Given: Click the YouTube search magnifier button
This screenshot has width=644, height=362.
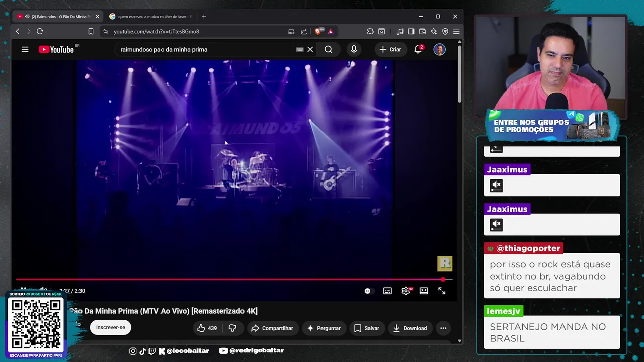Looking at the screenshot, I should coord(329,49).
